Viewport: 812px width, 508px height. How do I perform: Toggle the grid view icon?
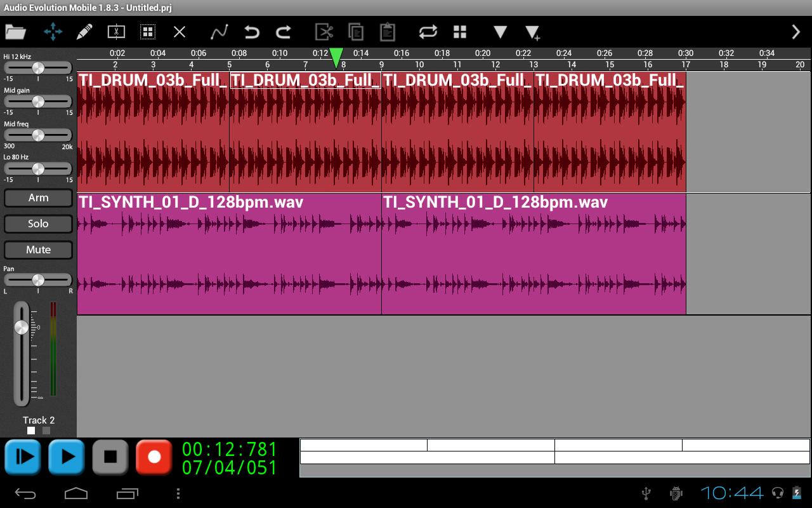(x=460, y=32)
